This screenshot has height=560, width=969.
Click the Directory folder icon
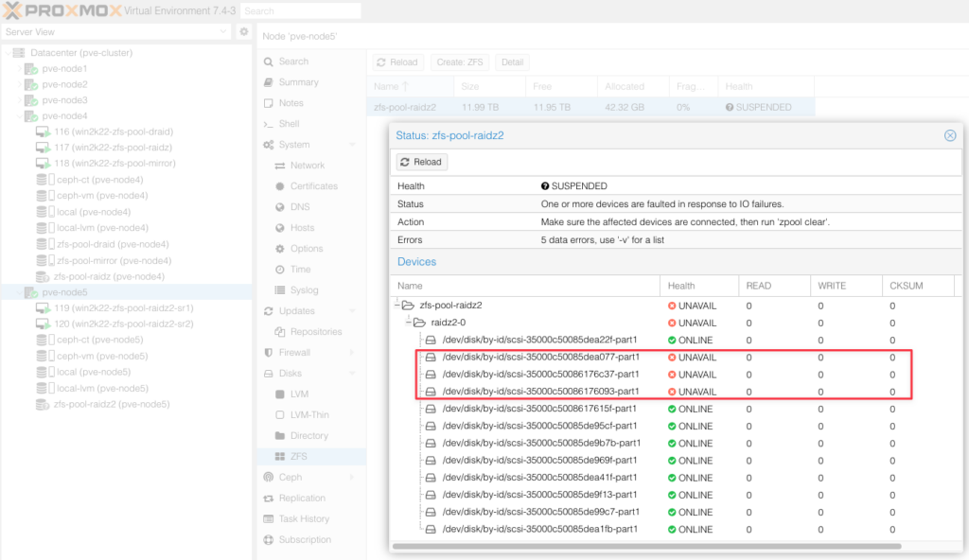(x=280, y=436)
